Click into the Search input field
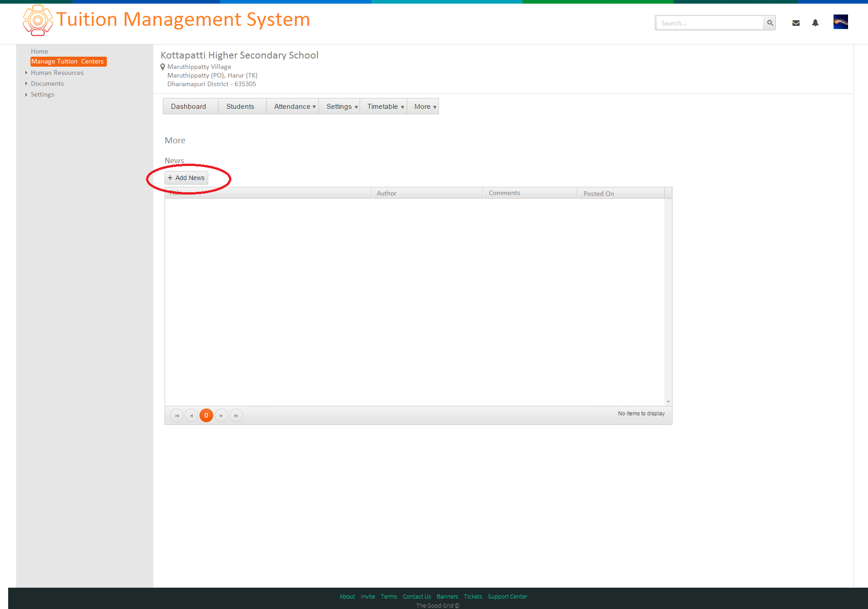Viewport: 868px width, 609px height. (x=709, y=23)
